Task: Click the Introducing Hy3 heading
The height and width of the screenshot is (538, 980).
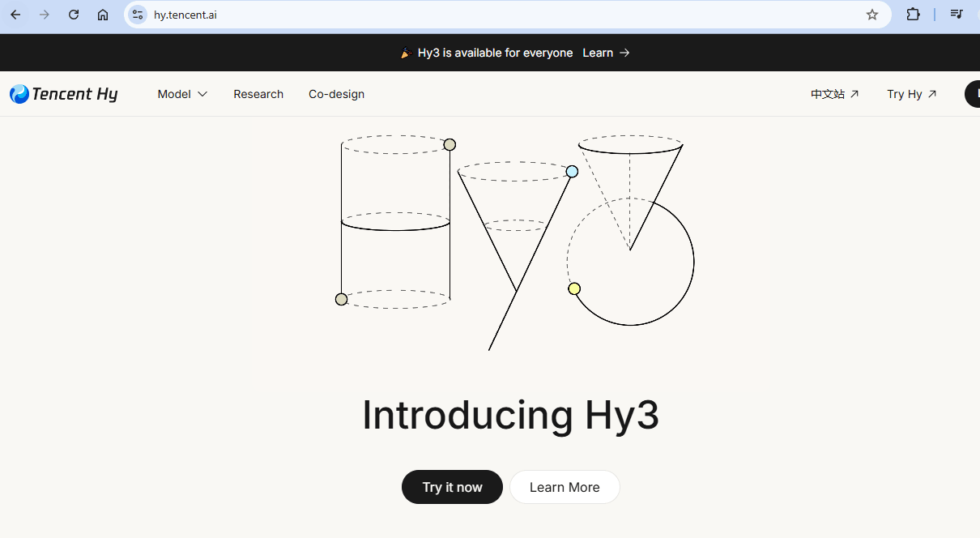Action: pos(510,415)
